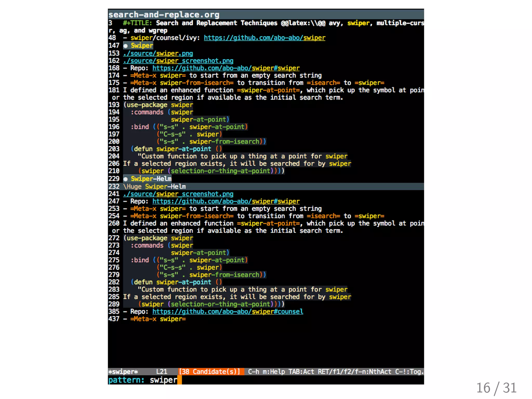Open the ./source/swiper.png link
Screen dimensions: 532x399
158,54
